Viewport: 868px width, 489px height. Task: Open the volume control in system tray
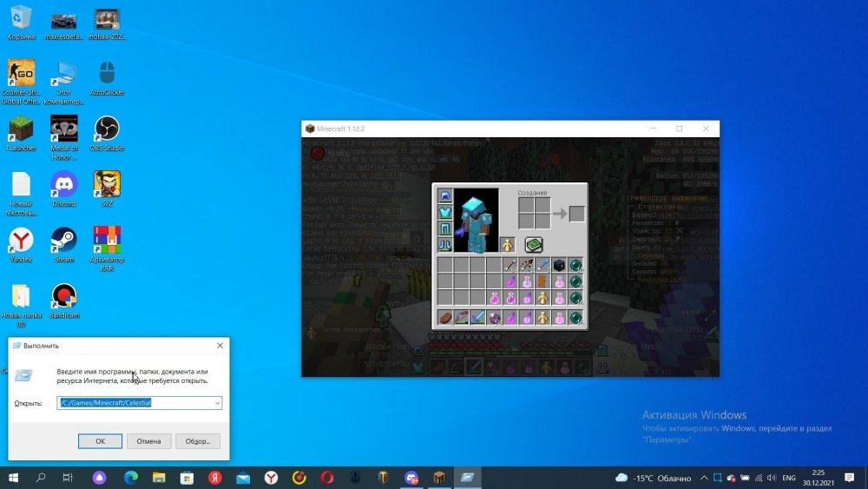coord(772,478)
